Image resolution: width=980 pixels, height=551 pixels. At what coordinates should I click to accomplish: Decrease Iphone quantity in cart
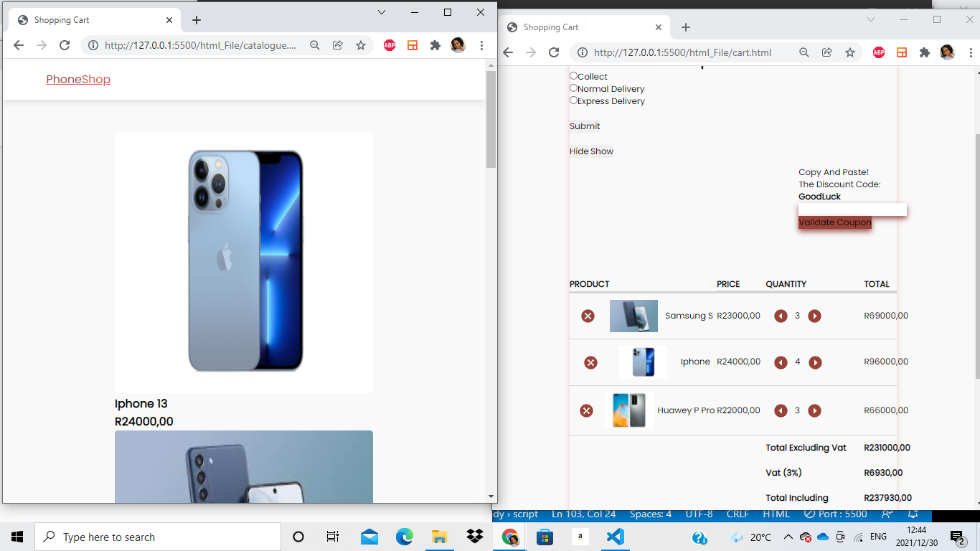click(x=781, y=363)
